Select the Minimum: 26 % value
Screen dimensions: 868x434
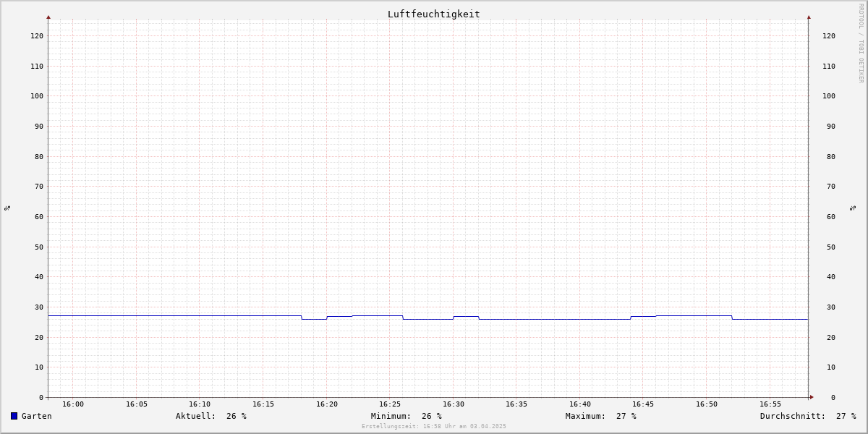pyautogui.click(x=407, y=416)
